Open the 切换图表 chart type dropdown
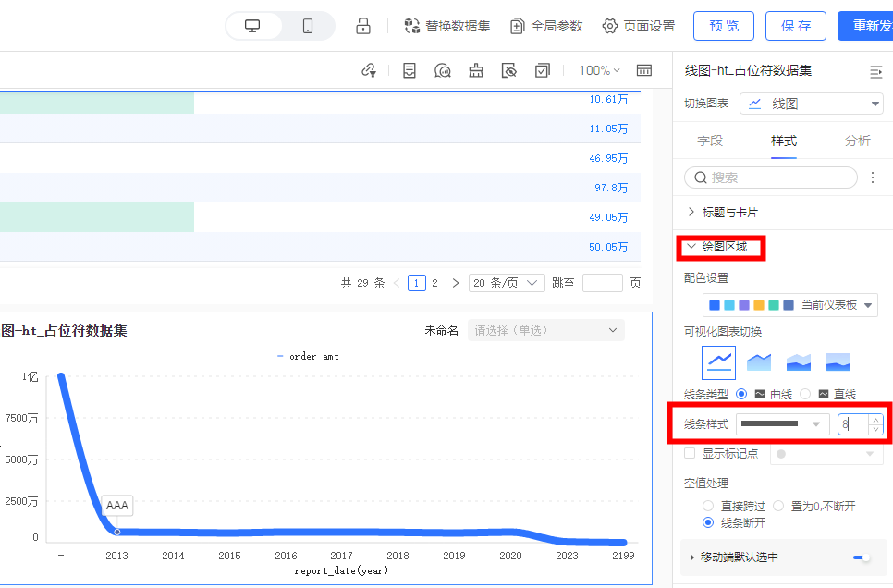This screenshot has height=588, width=893. coord(811,104)
